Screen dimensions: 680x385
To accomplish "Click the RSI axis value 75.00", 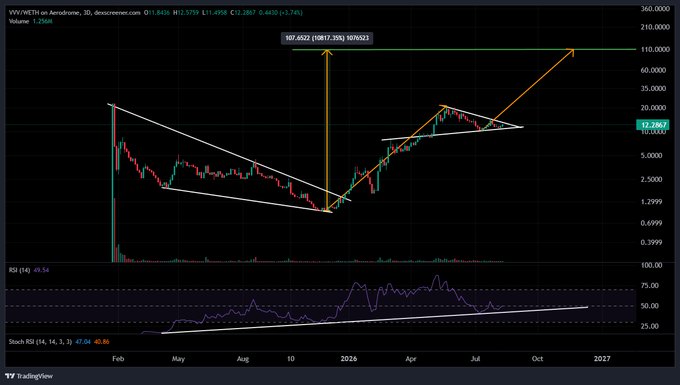I will pos(650,286).
